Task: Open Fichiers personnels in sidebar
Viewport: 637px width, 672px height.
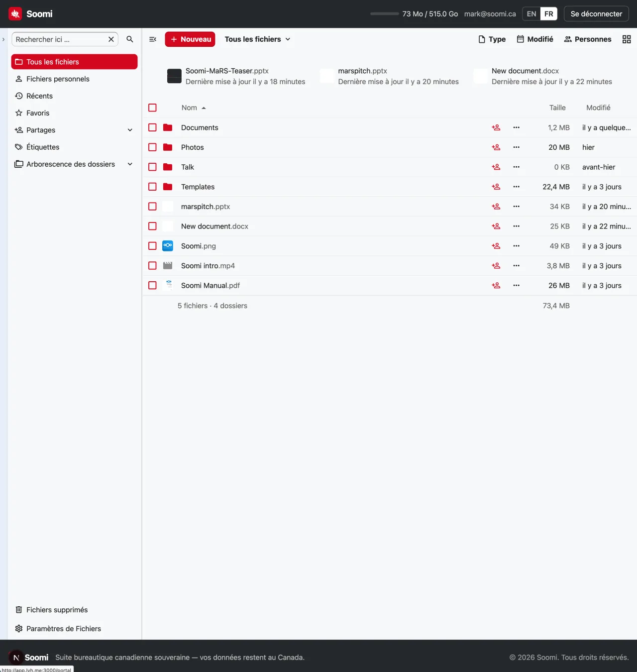Action: tap(74, 79)
